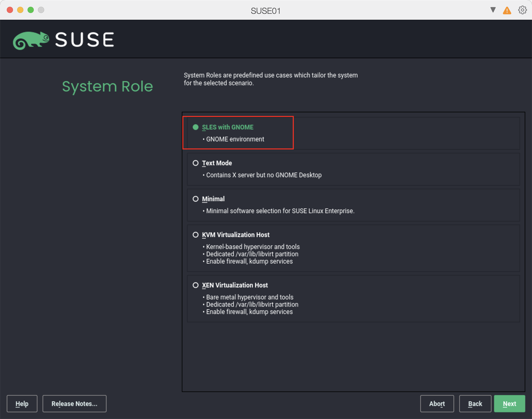
Task: Expand the down-arrow dropdown in title bar
Action: (493, 10)
